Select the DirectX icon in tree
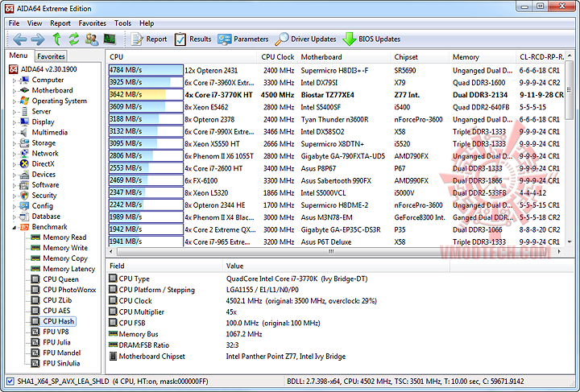This screenshot has width=580, height=392. pyautogui.click(x=24, y=163)
